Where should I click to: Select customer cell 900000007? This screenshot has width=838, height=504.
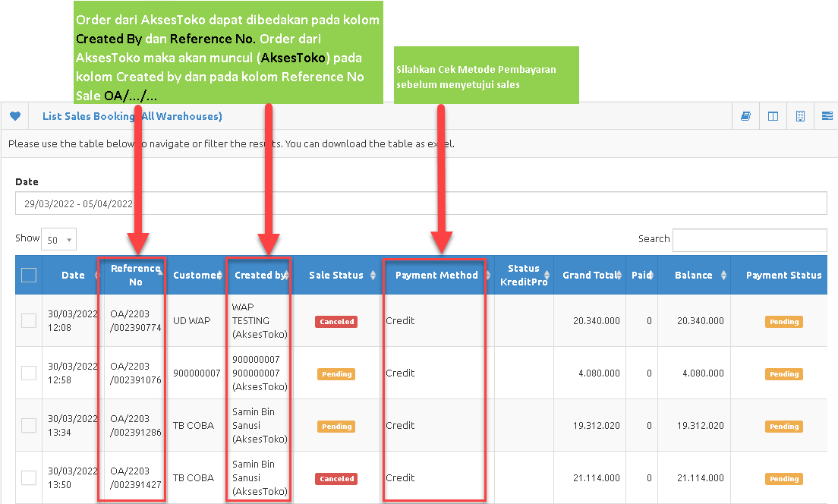[196, 373]
